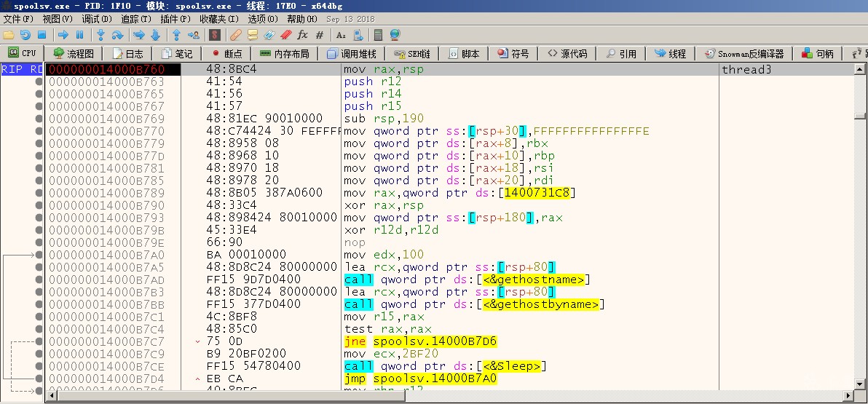Viewport: 868px width, 404px height.
Task: Open the calculator icon in the toolbar
Action: coord(379,35)
